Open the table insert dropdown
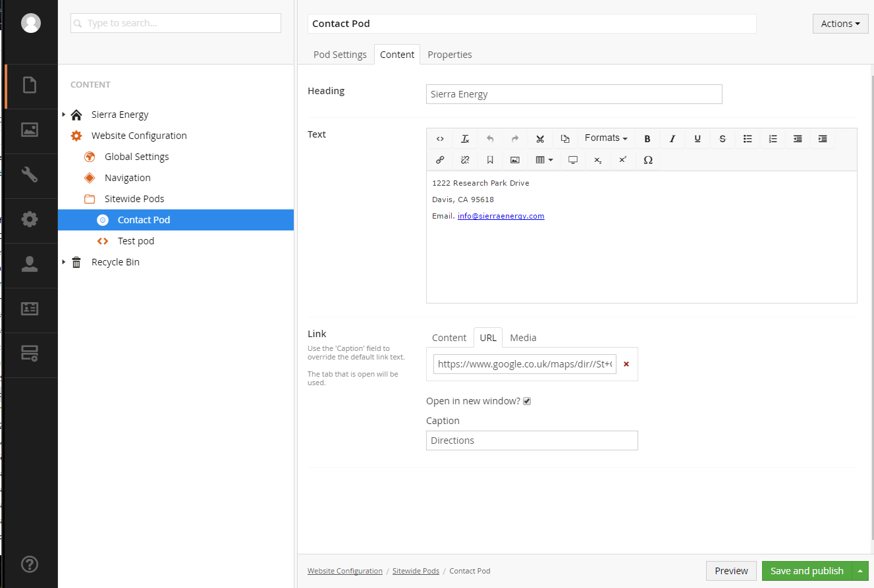Screen dimensions: 874x588 pyautogui.click(x=544, y=160)
